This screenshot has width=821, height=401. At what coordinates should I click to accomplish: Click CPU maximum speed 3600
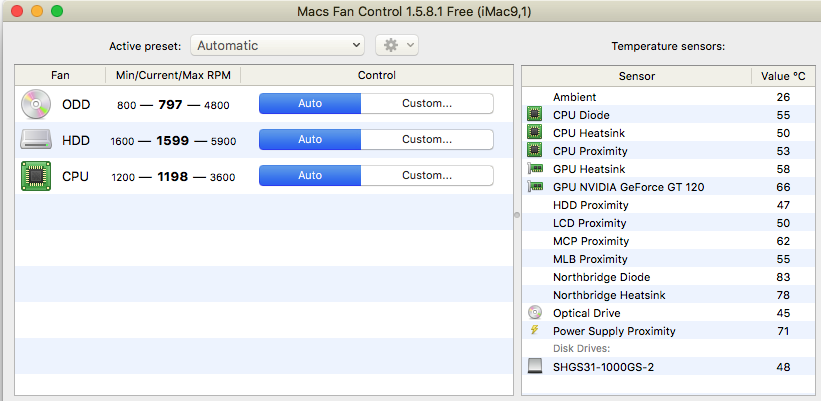[223, 177]
